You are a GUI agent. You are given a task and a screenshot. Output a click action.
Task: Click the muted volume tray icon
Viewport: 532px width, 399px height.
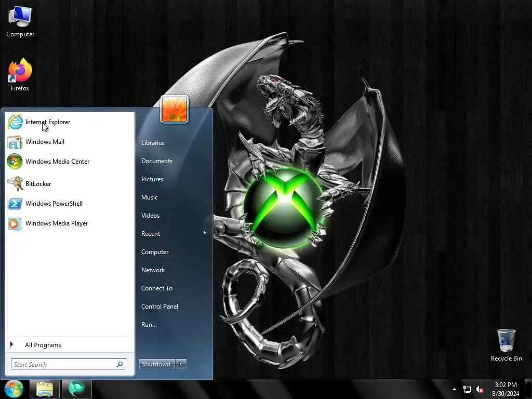480,390
